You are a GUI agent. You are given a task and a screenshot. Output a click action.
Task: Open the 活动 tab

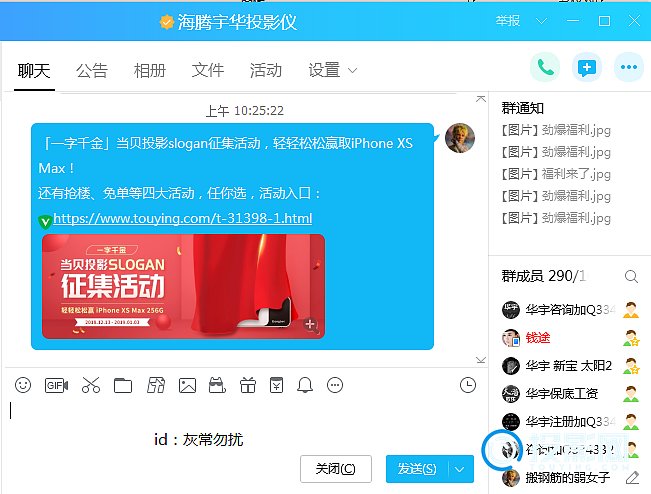pyautogui.click(x=266, y=71)
